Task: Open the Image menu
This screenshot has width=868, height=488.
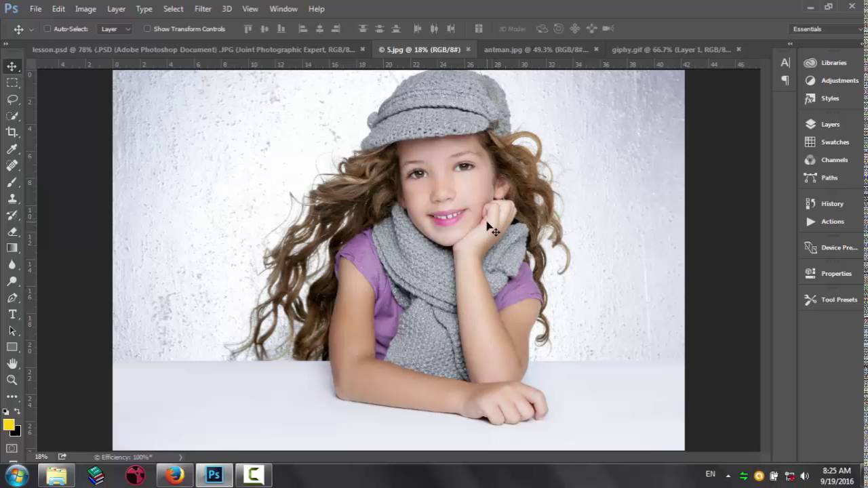Action: coord(85,9)
